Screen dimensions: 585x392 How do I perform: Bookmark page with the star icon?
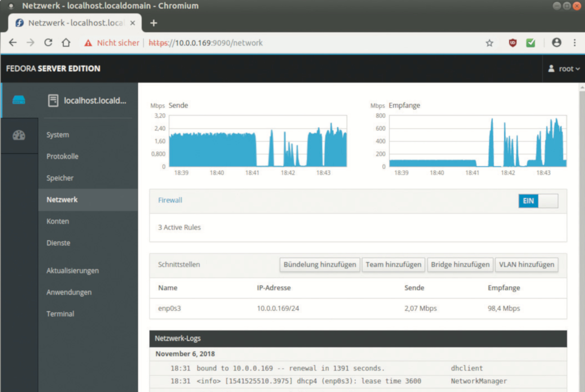pyautogui.click(x=489, y=43)
